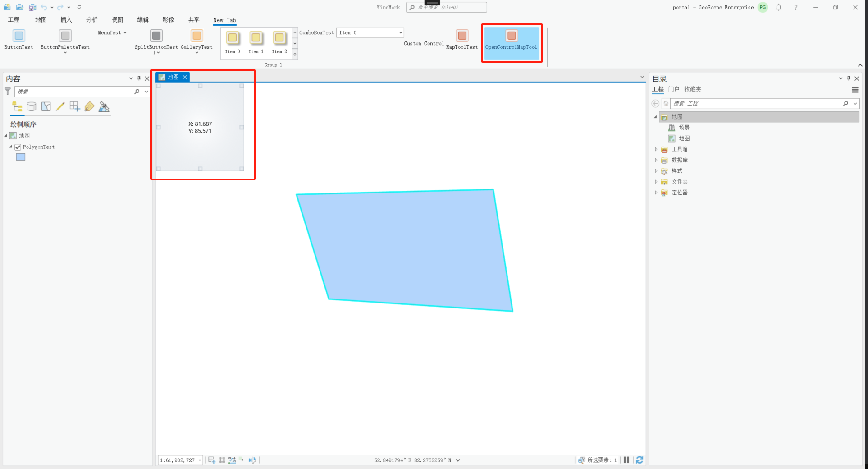Uncheck the PolygonTest layer visibility checkbox
The width and height of the screenshot is (868, 469).
(18, 147)
